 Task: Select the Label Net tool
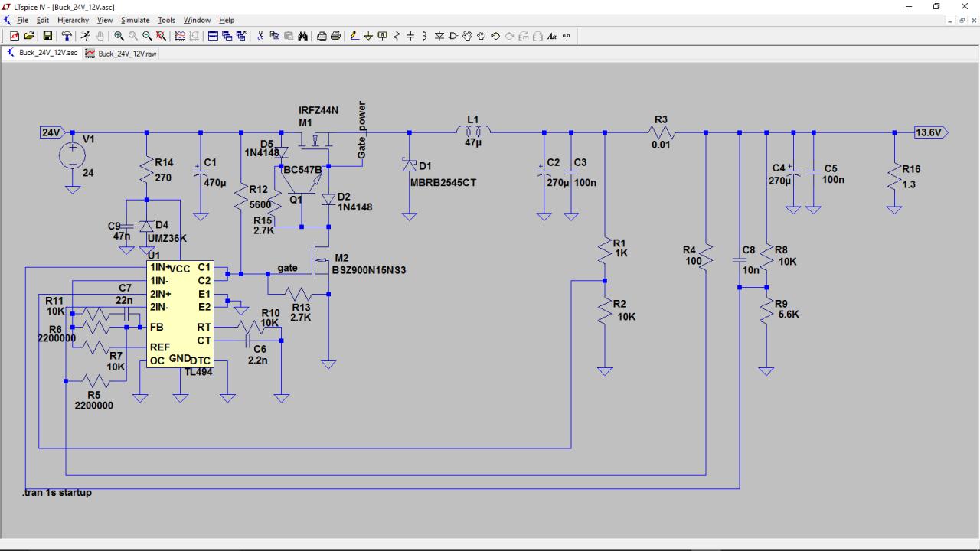tap(383, 36)
